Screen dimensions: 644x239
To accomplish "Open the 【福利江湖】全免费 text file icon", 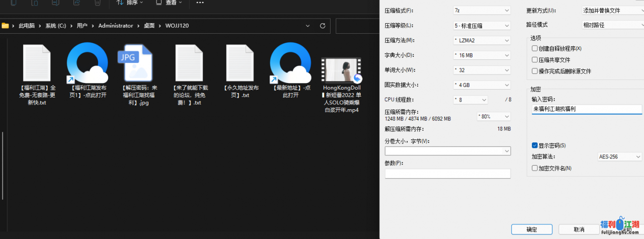I will pos(37,63).
